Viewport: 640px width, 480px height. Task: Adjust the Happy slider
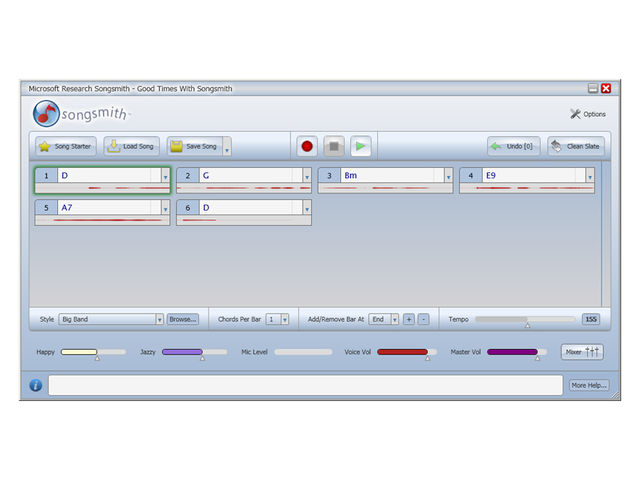93,353
